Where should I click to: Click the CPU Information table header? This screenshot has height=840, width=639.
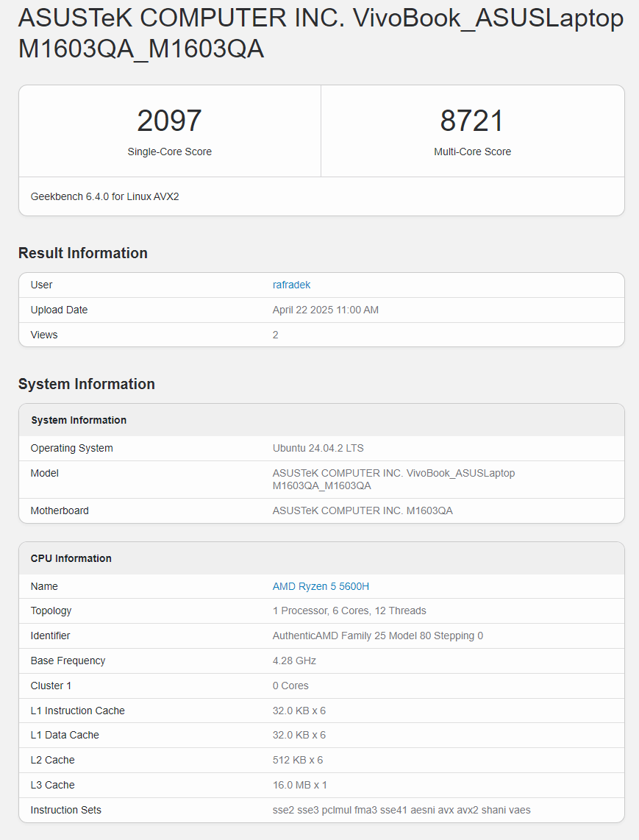pyautogui.click(x=71, y=559)
